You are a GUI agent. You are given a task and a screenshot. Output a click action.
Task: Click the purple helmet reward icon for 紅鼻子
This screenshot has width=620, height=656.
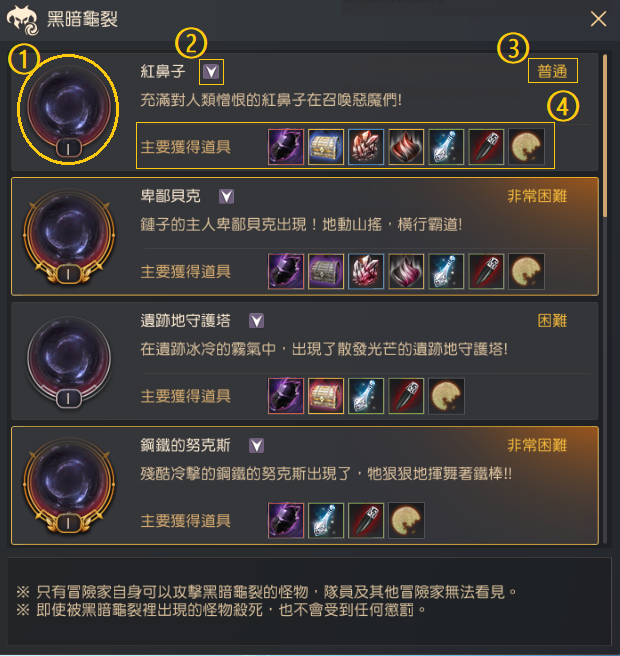pyautogui.click(x=286, y=147)
